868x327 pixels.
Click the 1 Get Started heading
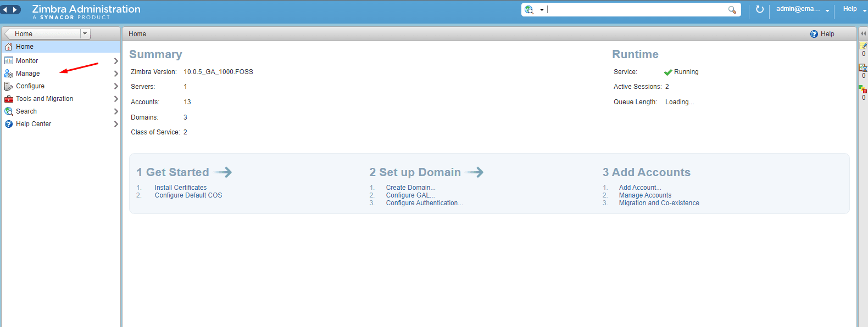(173, 172)
